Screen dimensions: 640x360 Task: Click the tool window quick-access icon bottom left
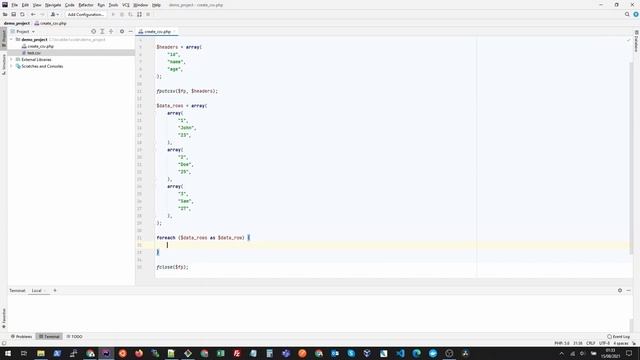pos(4,343)
